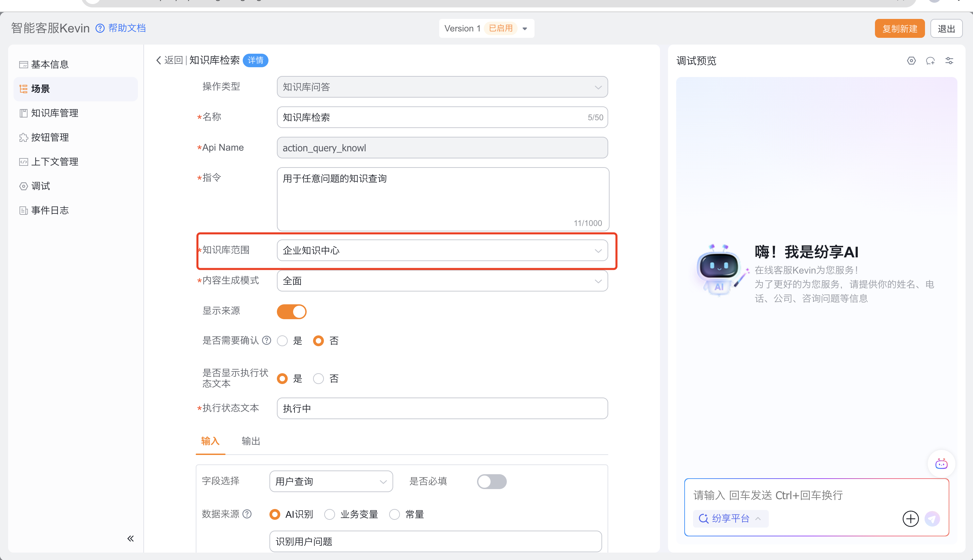Image resolution: width=973 pixels, height=560 pixels.
Task: Enable the 是否必填 toggle
Action: [492, 482]
